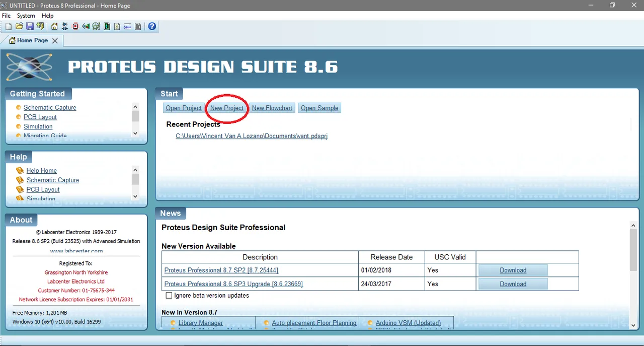This screenshot has width=644, height=346.
Task: Click the New Project toolbar icon
Action: click(9, 26)
